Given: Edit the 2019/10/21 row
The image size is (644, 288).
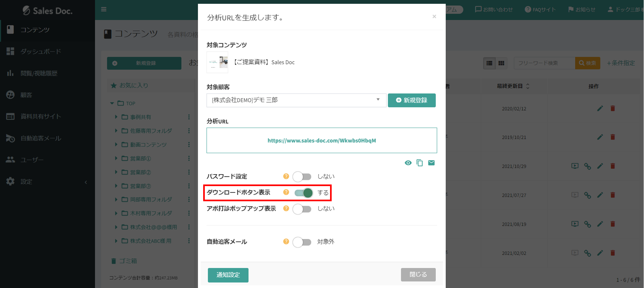Looking at the screenshot, I should (x=600, y=137).
